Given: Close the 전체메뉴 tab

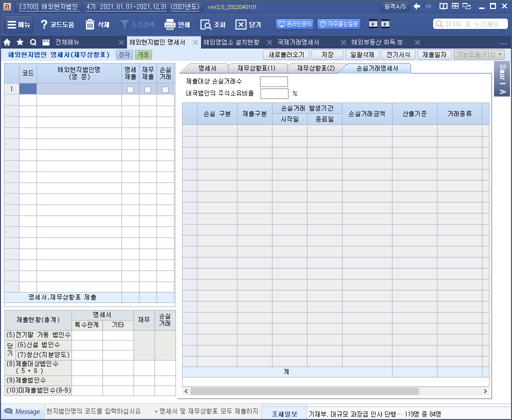Looking at the screenshot, I should coord(121,42).
